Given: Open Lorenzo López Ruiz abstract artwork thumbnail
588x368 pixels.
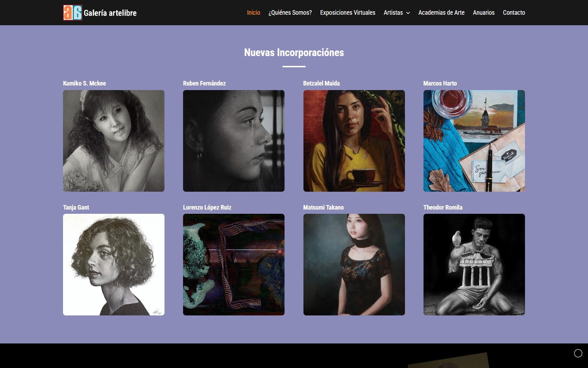Looking at the screenshot, I should (233, 265).
